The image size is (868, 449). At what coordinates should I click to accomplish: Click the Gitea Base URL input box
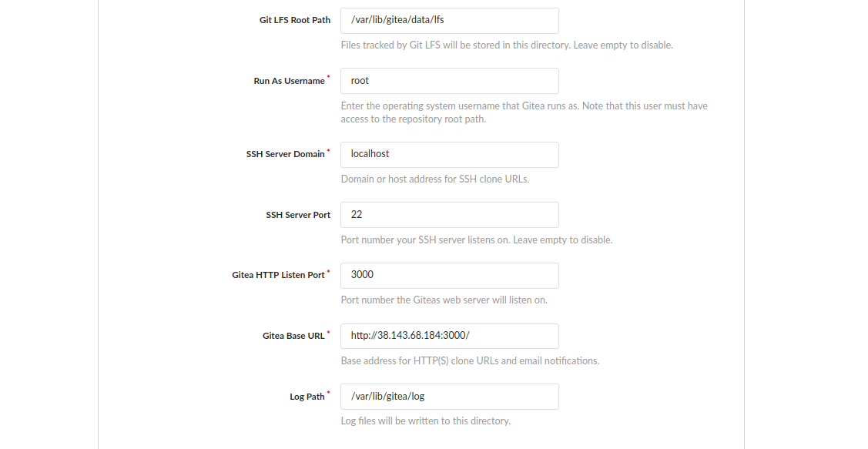[449, 336]
